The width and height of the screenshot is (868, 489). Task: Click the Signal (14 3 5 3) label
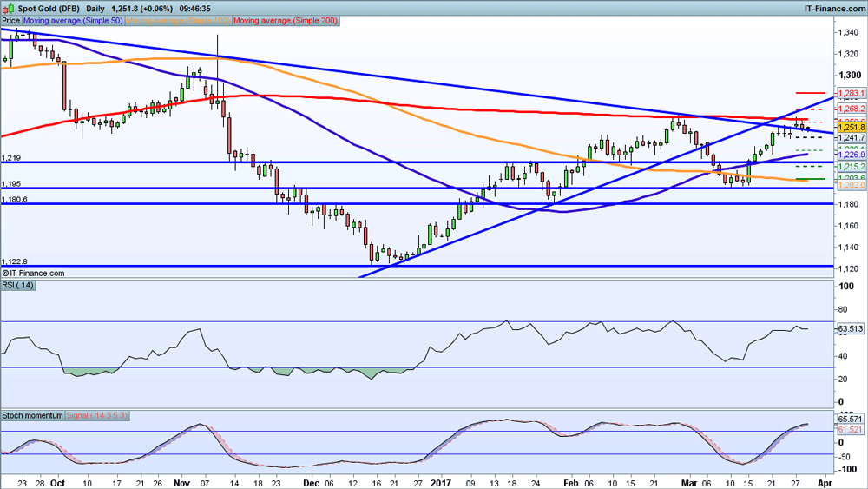click(x=97, y=415)
